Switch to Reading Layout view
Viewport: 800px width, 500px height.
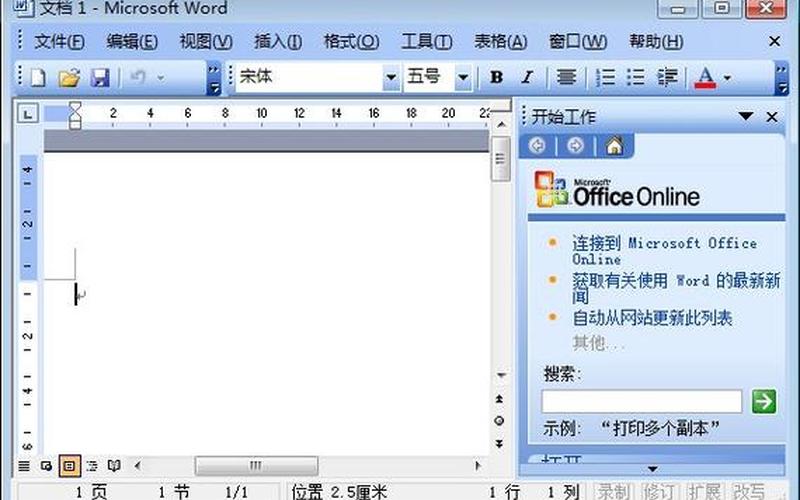[114, 466]
